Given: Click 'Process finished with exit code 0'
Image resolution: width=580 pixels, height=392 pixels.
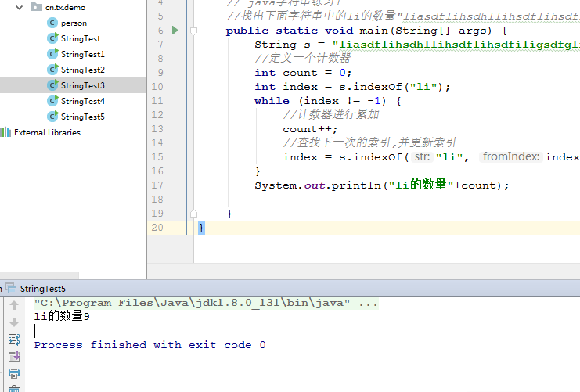Looking at the screenshot, I should pyautogui.click(x=150, y=345).
